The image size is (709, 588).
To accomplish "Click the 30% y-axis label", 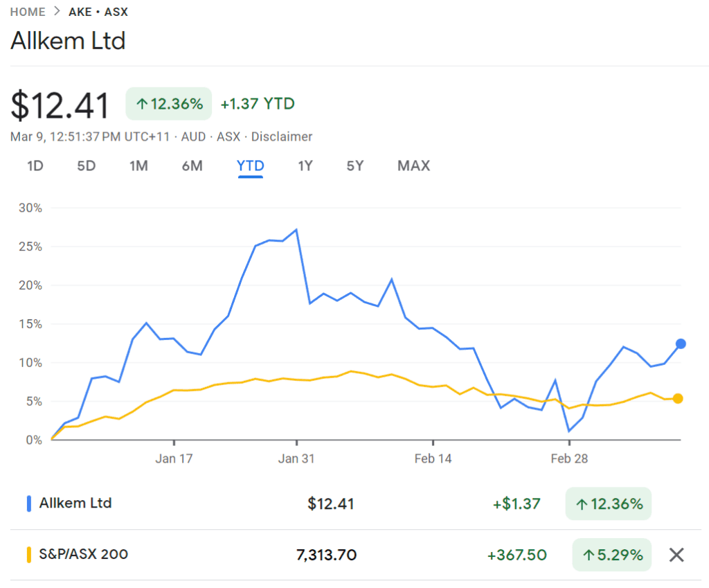I will coord(30,208).
